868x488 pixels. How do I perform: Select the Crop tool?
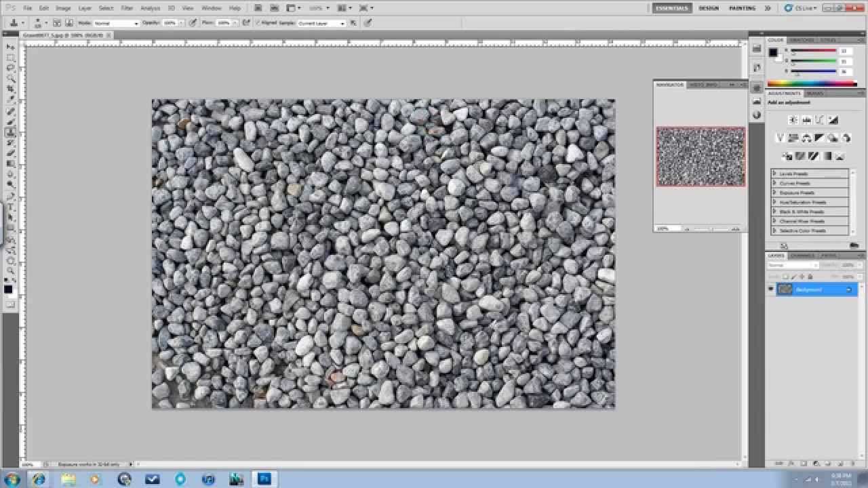(11, 89)
